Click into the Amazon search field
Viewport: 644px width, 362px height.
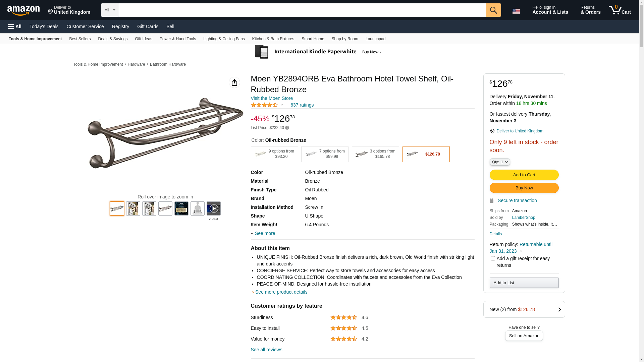point(302,10)
